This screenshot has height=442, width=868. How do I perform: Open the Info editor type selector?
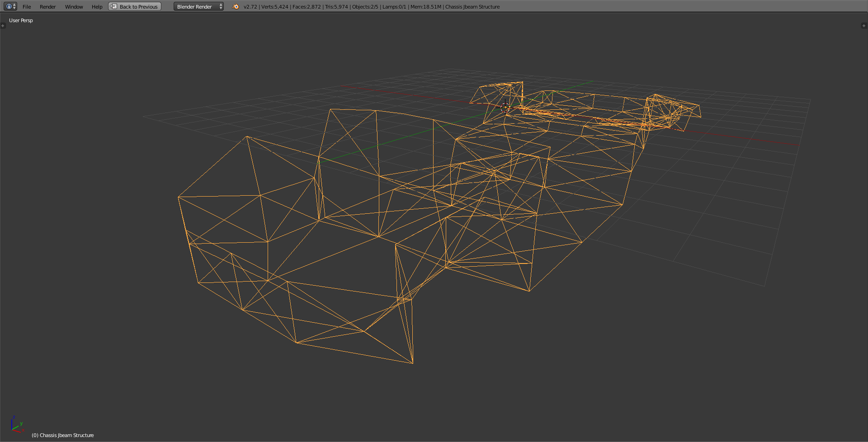click(x=10, y=6)
